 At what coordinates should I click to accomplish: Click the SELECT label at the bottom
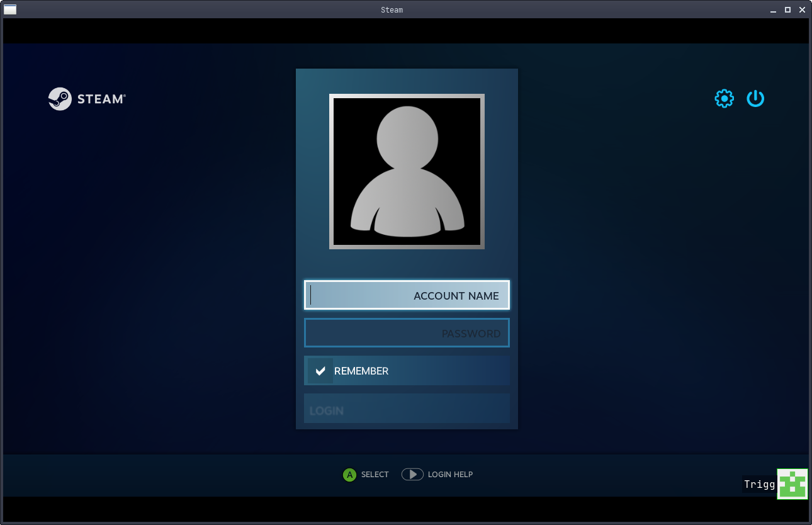click(x=375, y=475)
